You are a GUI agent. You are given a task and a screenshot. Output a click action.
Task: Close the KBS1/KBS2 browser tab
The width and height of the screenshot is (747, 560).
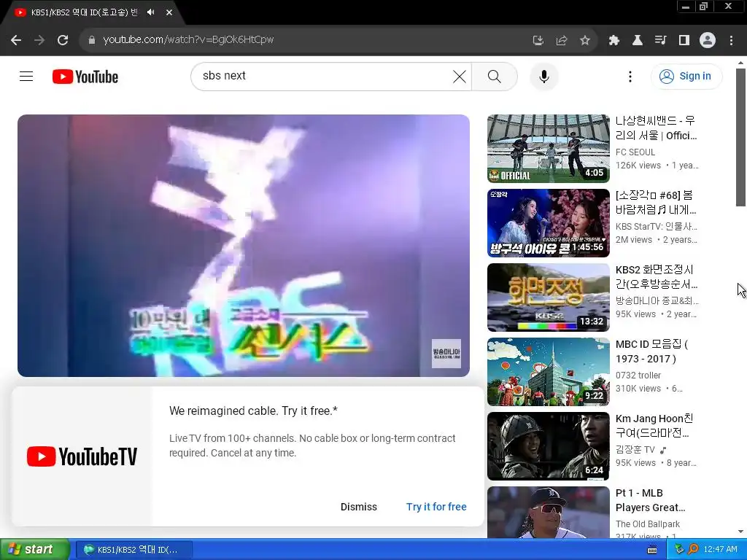(169, 12)
